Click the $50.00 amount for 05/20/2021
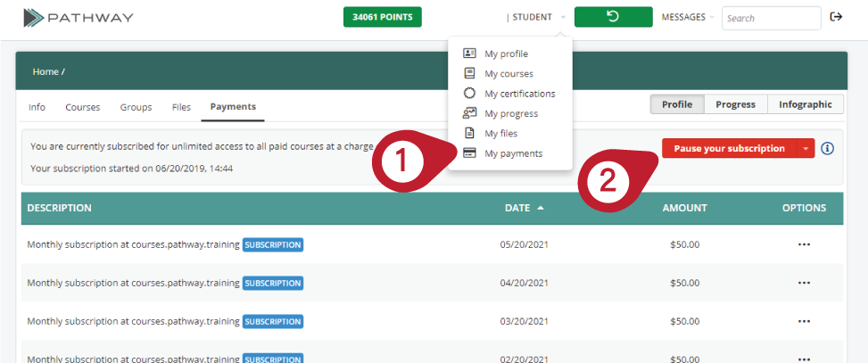 click(685, 244)
